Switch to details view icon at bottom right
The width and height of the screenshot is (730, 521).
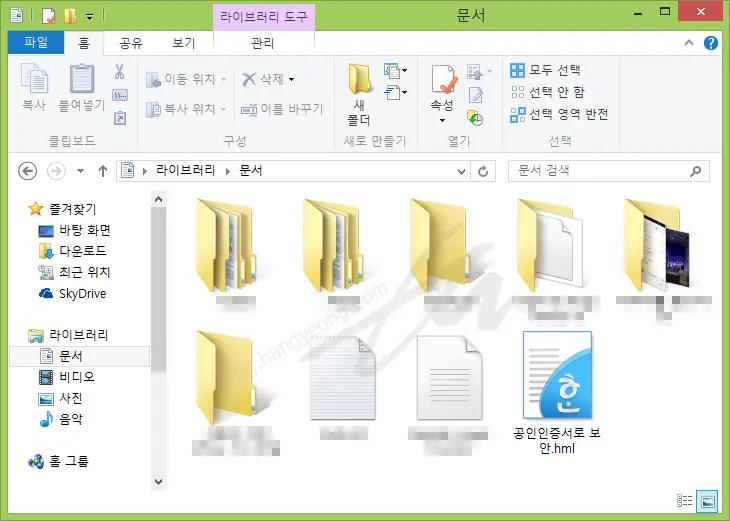[684, 501]
